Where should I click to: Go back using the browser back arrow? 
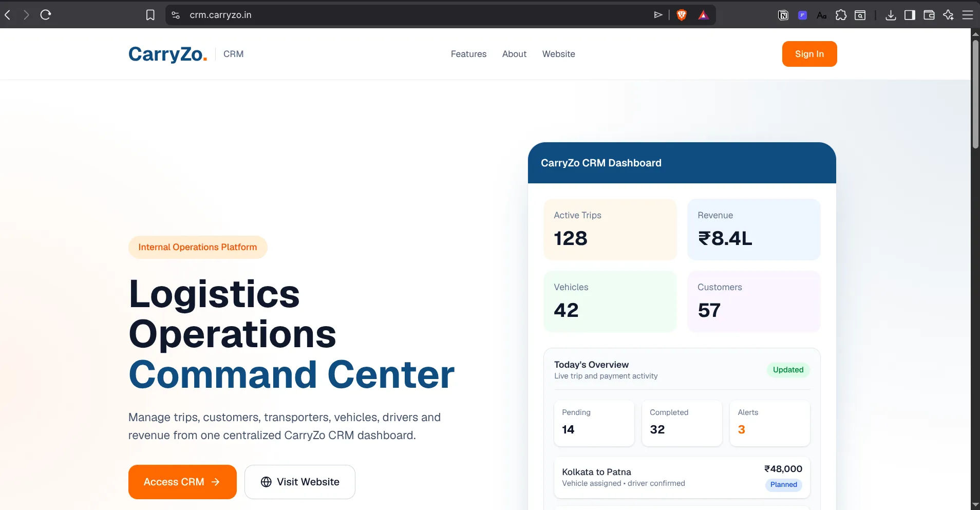[8, 15]
